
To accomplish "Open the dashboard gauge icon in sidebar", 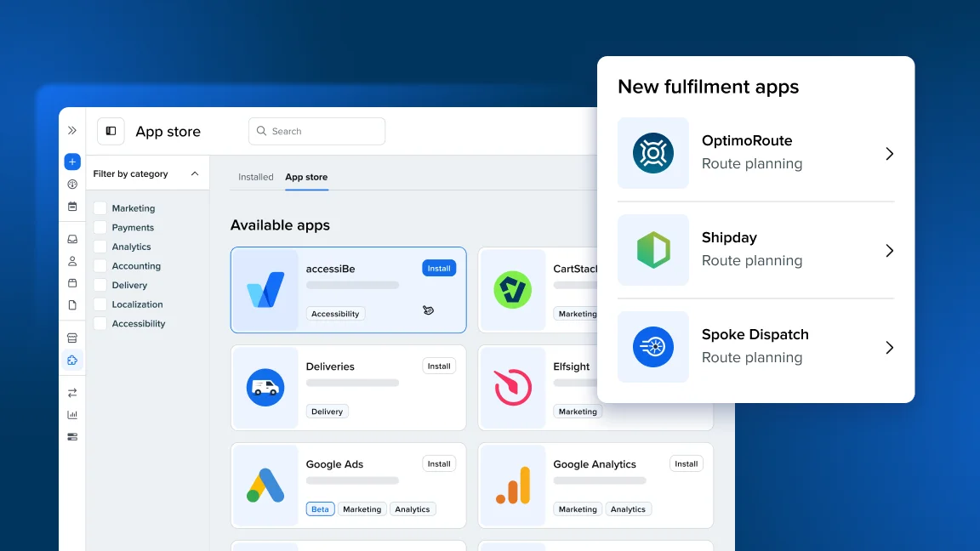I will click(72, 185).
